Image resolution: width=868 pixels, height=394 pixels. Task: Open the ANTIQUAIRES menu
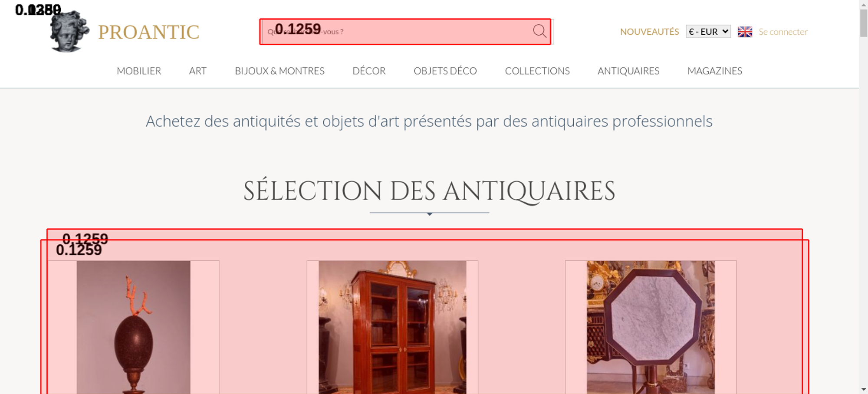click(x=628, y=71)
